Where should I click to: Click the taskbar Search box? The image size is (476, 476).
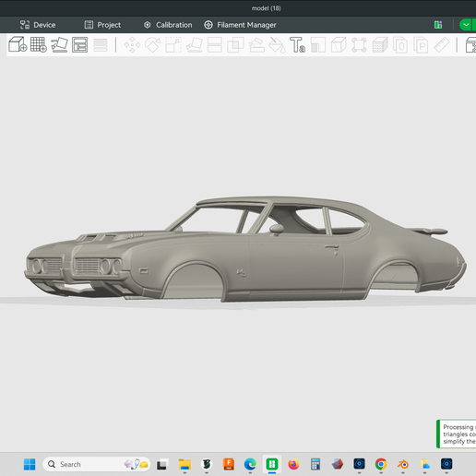click(x=96, y=464)
